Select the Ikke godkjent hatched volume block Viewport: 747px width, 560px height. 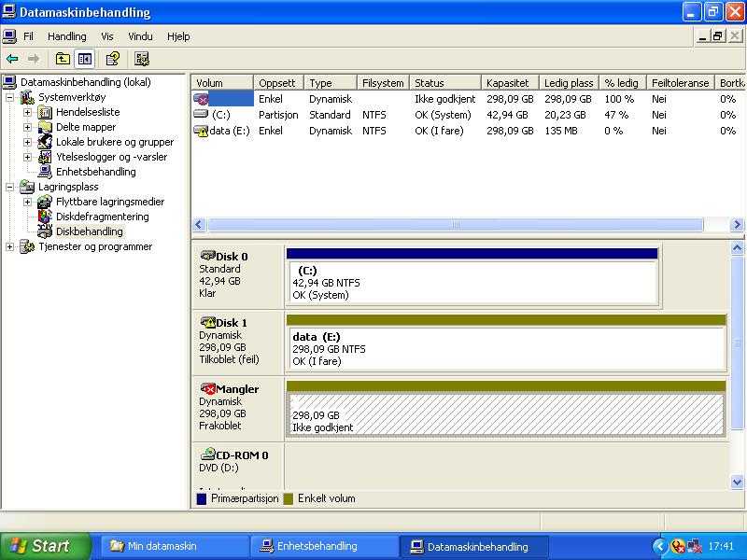pos(506,409)
